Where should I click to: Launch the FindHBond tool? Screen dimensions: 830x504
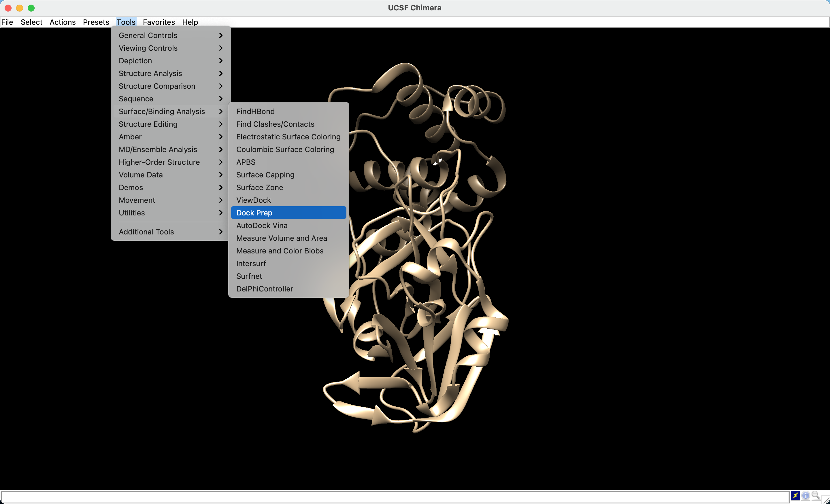click(x=289, y=111)
